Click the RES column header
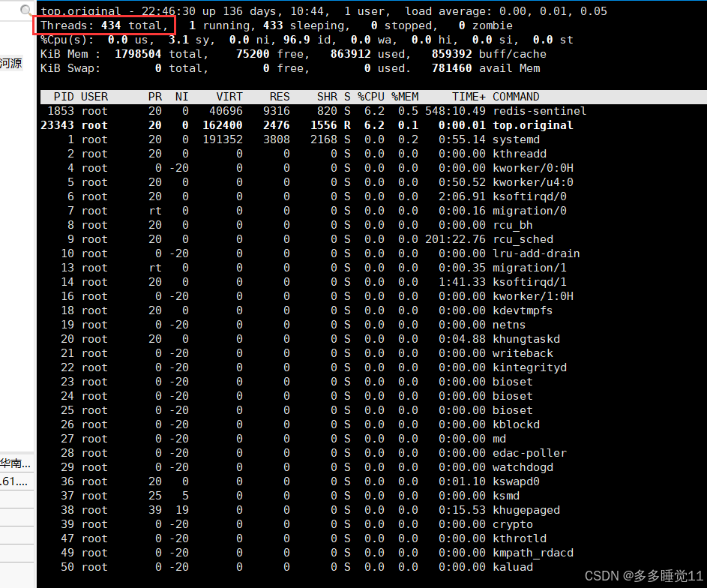This screenshot has height=588, width=707. 280,97
